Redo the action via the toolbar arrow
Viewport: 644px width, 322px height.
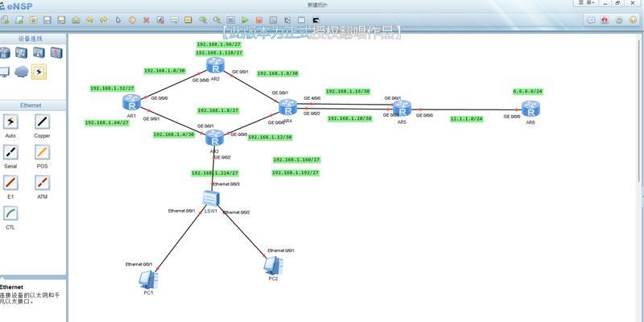[104, 19]
